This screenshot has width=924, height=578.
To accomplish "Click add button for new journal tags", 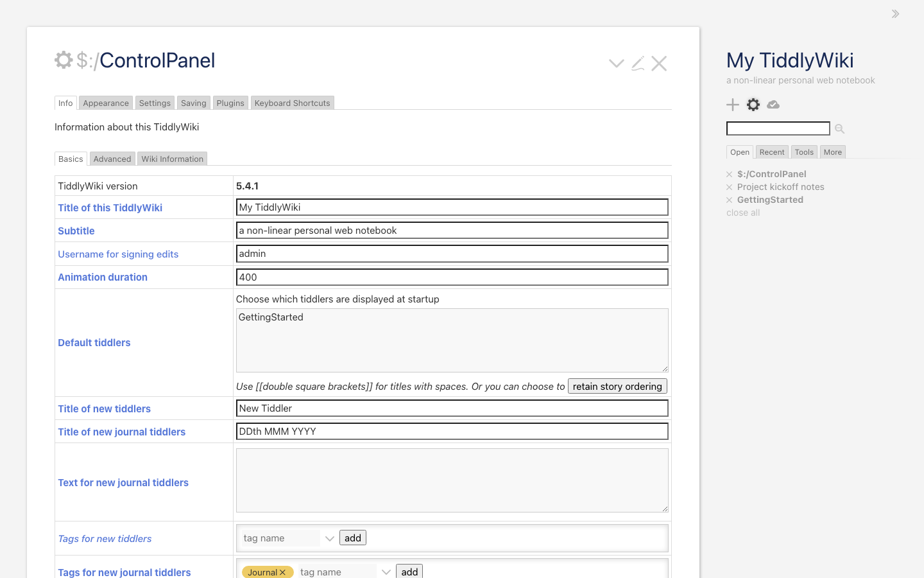I will 409,572.
